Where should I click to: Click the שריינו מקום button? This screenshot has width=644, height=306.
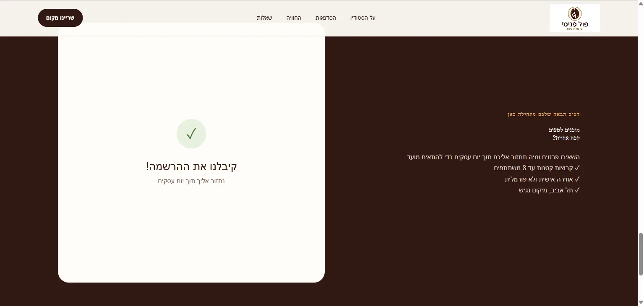60,18
